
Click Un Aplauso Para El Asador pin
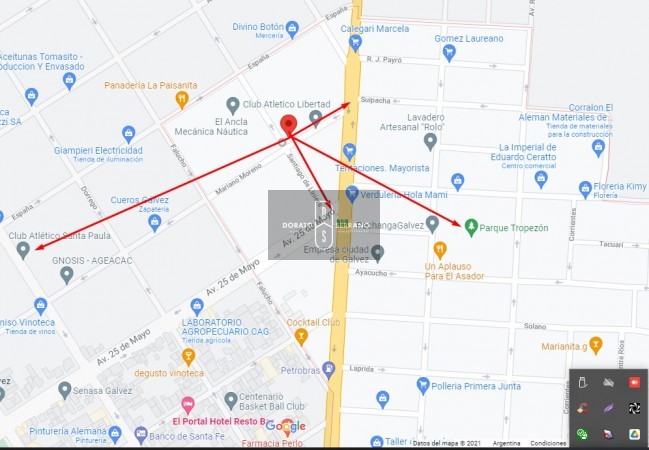point(440,250)
